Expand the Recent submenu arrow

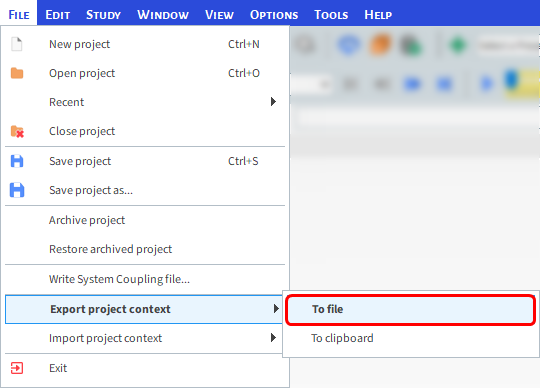[x=273, y=102]
